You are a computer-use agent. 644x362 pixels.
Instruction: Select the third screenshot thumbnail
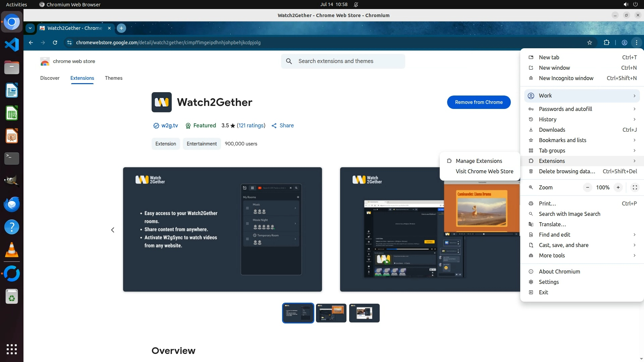[x=364, y=313]
